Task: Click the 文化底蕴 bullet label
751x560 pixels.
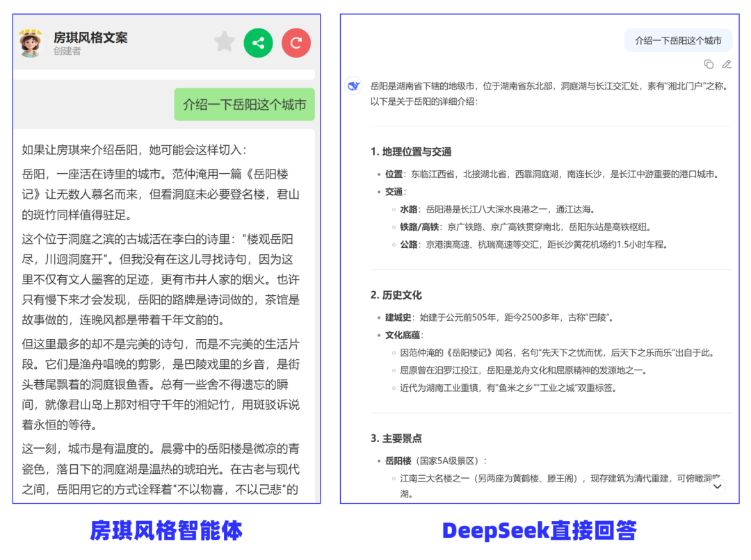Action: 404,335
